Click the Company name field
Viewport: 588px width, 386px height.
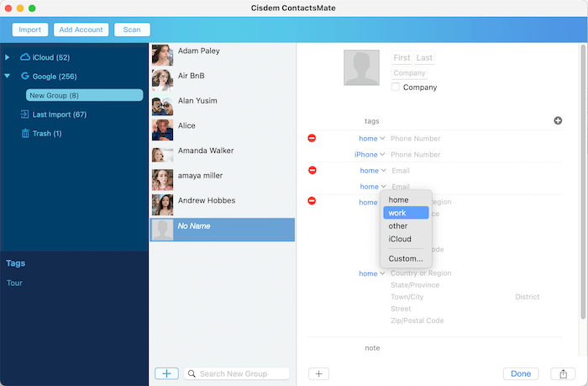[409, 73]
